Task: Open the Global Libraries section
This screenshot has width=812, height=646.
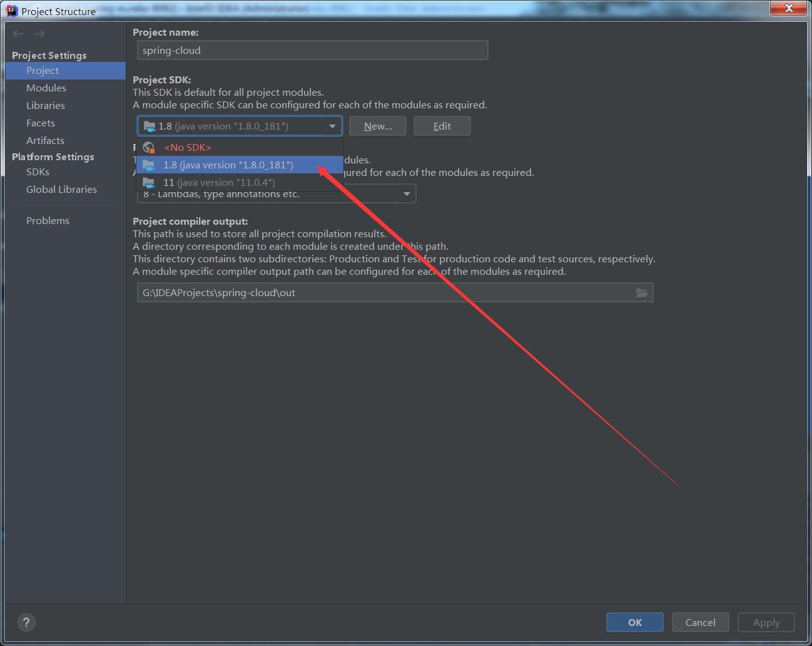Action: click(x=61, y=189)
